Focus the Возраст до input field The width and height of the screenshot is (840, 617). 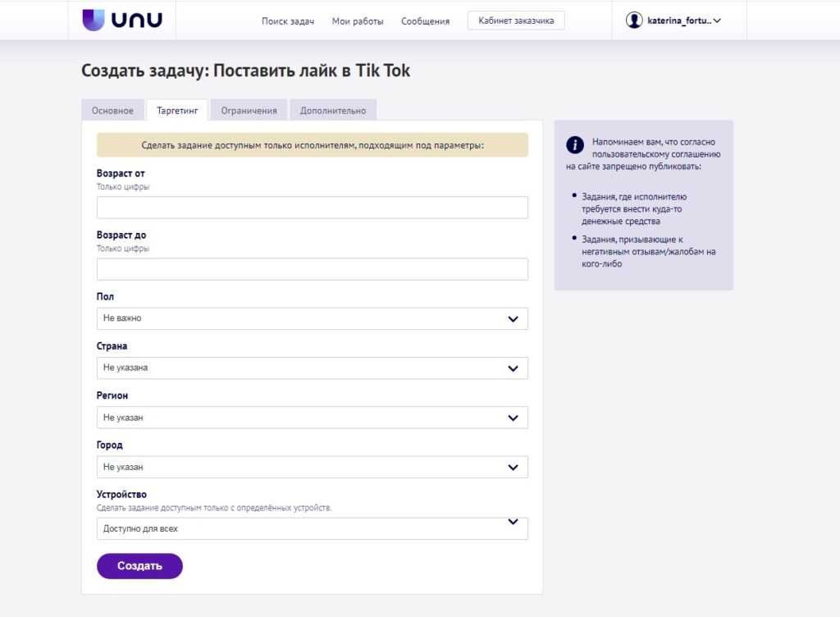pyautogui.click(x=313, y=269)
